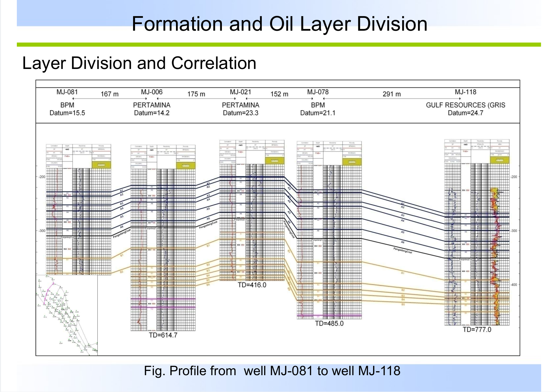Click the MJ-081 well name label
The image size is (556, 392).
(67, 92)
